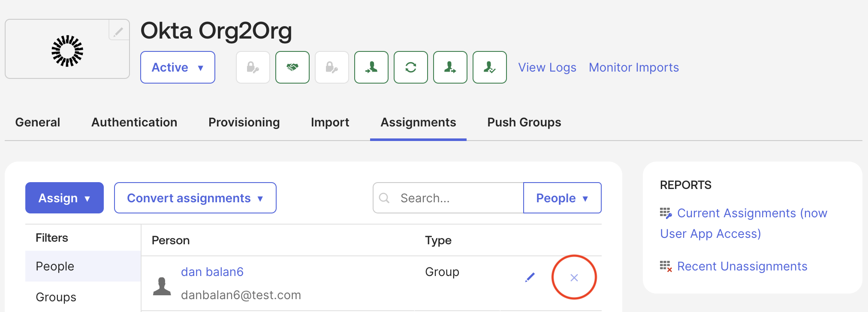Select the Groups filter

tap(83, 297)
